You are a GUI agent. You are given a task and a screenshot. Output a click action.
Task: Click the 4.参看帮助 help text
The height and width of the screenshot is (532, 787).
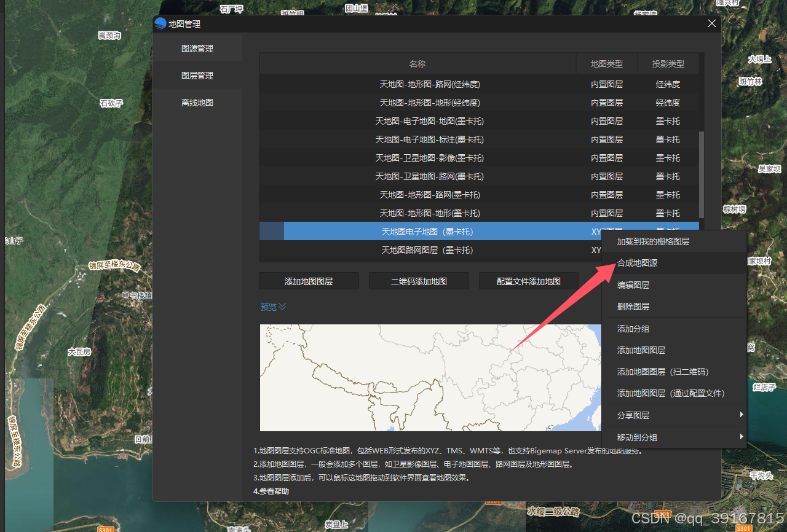[x=271, y=491]
